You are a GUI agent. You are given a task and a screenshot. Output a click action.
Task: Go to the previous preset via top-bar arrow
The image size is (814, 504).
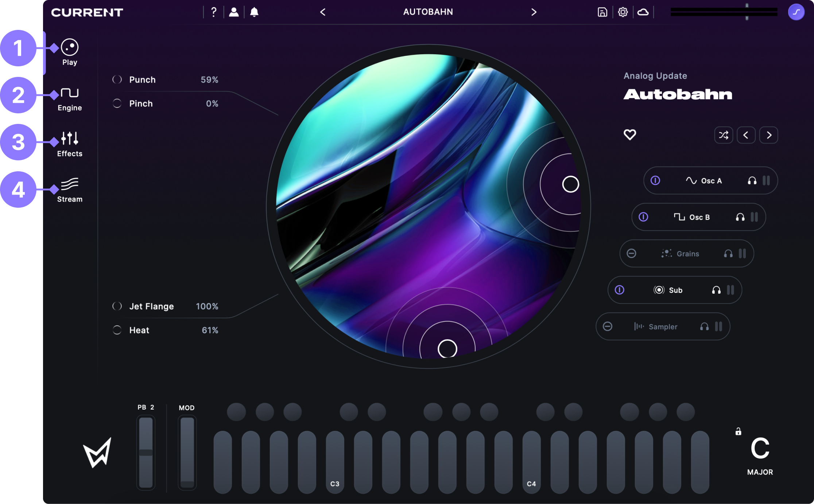pos(323,12)
